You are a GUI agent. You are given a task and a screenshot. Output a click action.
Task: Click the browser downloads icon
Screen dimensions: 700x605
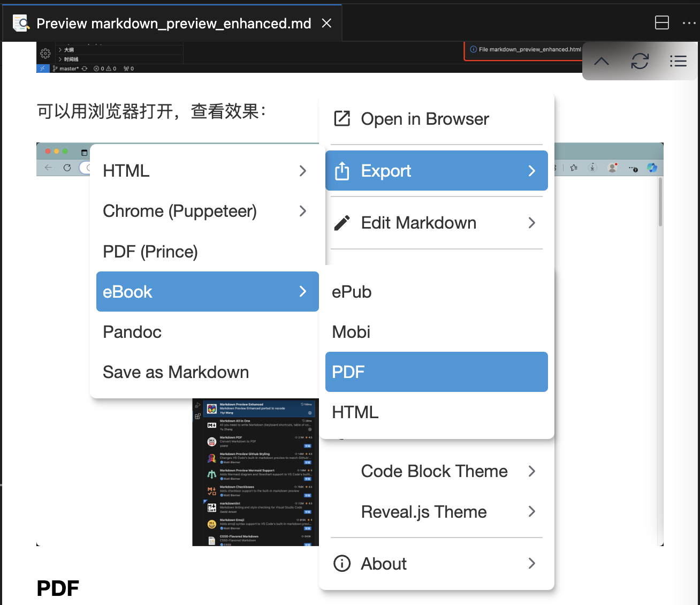tap(592, 168)
